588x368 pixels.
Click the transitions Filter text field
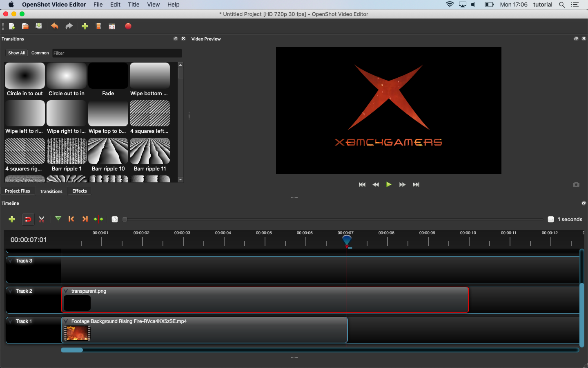(x=117, y=53)
